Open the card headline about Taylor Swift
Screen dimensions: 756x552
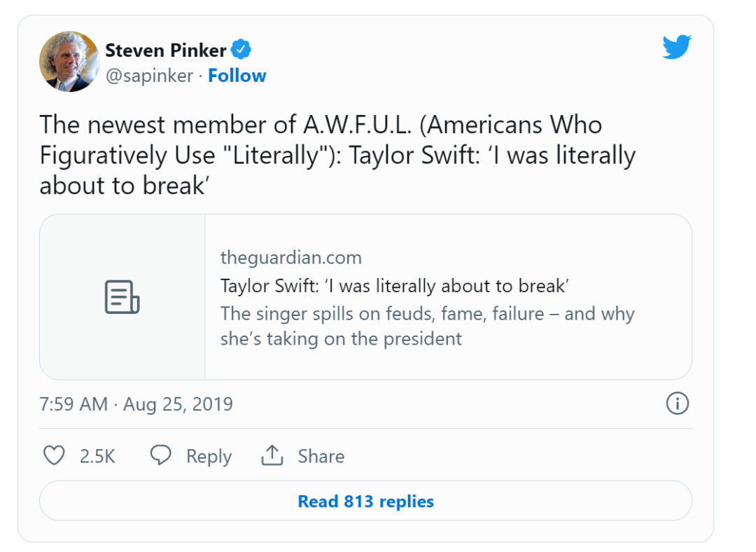point(394,286)
